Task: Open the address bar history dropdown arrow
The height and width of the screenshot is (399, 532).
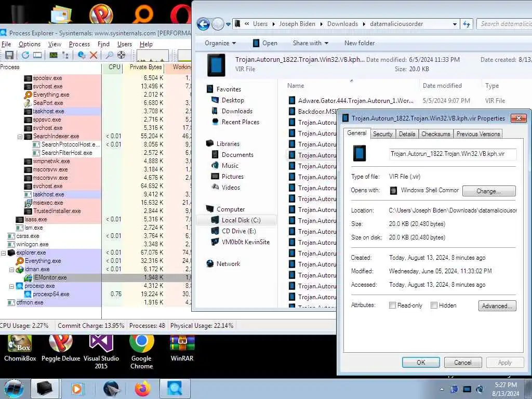Action: coord(455,24)
